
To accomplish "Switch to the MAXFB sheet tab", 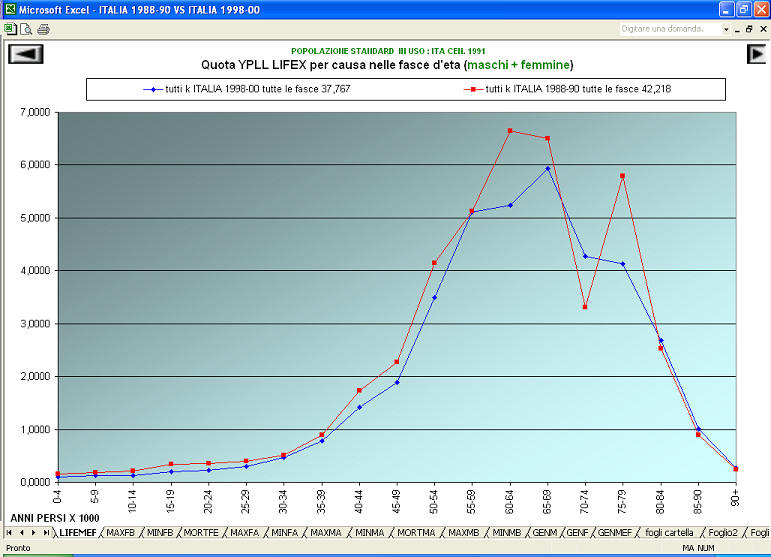I will point(120,532).
